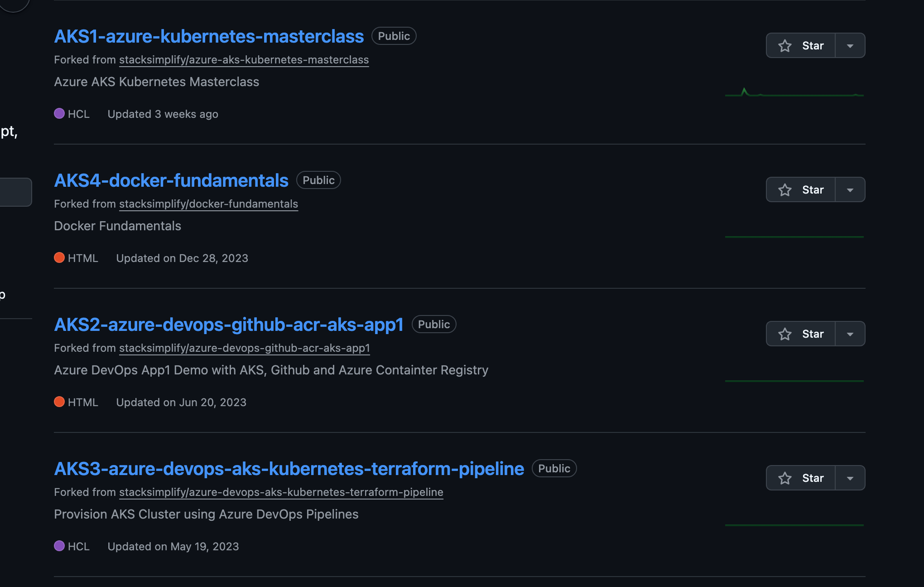Click 'Updated on Jun 20, 2023' timestamp

[181, 403]
